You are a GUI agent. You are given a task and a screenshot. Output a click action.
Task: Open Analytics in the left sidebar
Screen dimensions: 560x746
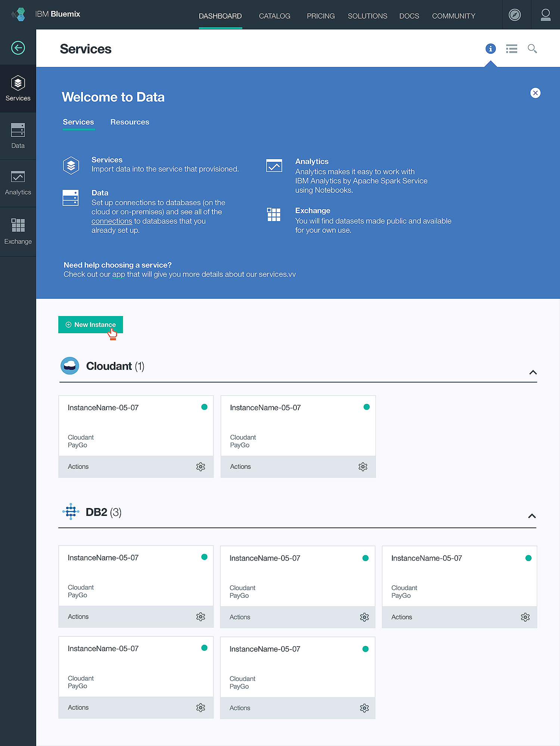(18, 183)
